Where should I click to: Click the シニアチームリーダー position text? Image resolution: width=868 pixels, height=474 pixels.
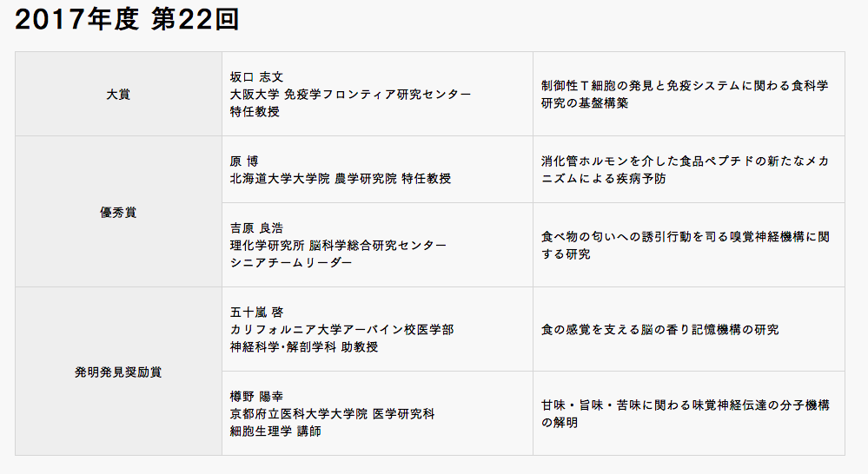pyautogui.click(x=291, y=262)
